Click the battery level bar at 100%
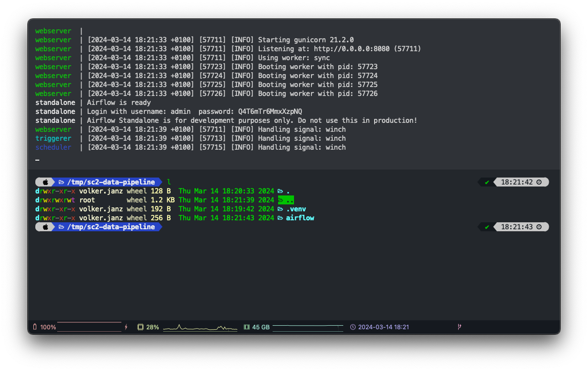The width and height of the screenshot is (588, 371). tap(89, 327)
